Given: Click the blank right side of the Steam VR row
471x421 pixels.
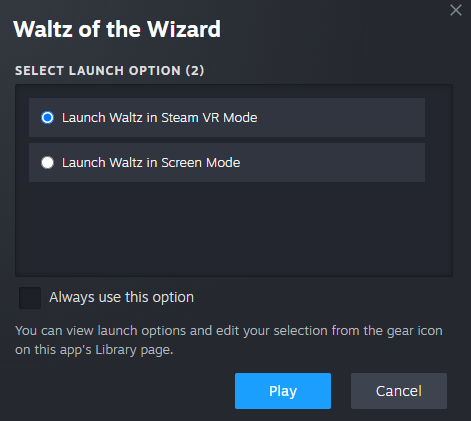Looking at the screenshot, I should [340, 117].
